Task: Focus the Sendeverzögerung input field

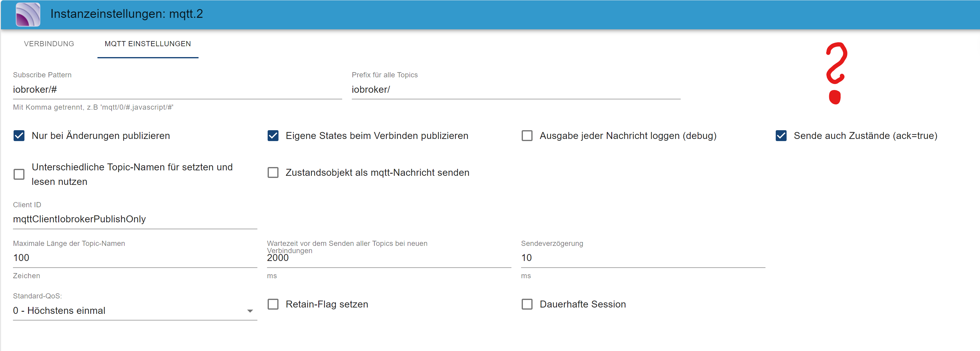Action: tap(643, 258)
